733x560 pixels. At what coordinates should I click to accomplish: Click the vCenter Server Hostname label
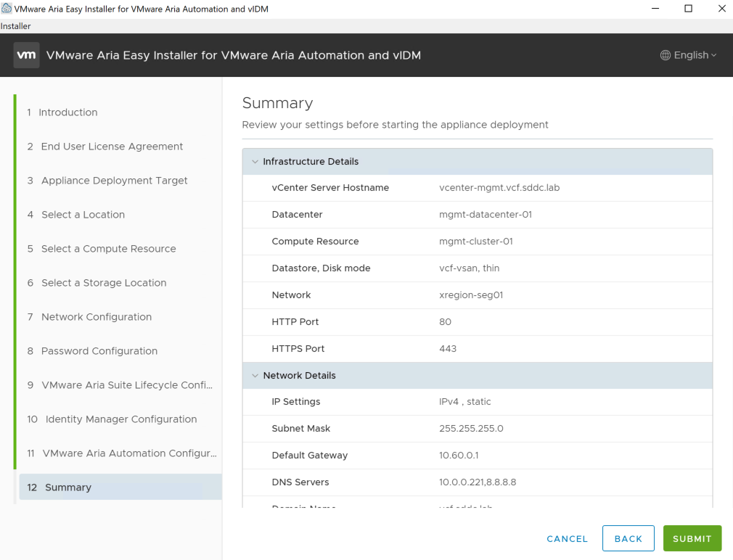pyautogui.click(x=330, y=188)
